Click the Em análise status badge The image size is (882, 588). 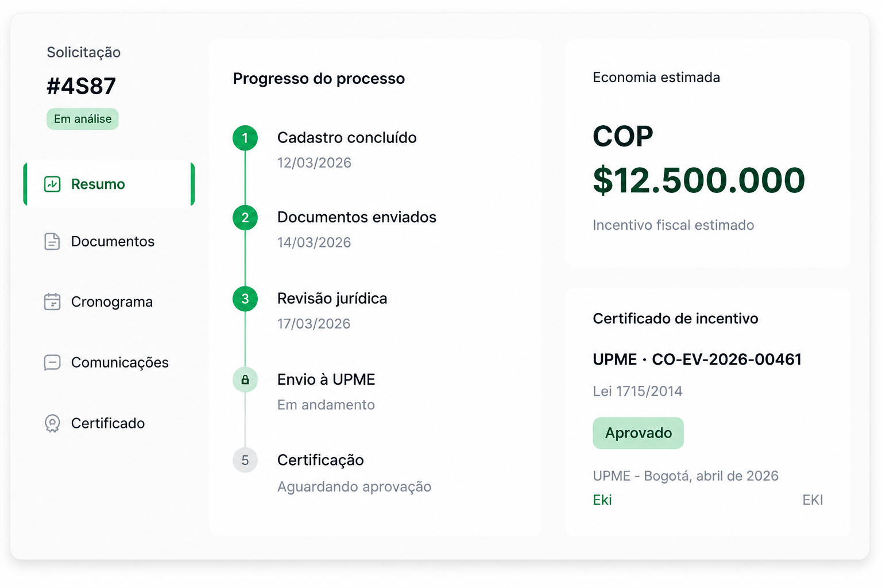(83, 119)
